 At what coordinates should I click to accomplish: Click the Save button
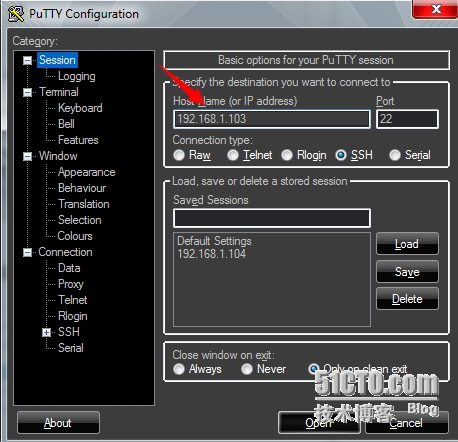pyautogui.click(x=407, y=272)
